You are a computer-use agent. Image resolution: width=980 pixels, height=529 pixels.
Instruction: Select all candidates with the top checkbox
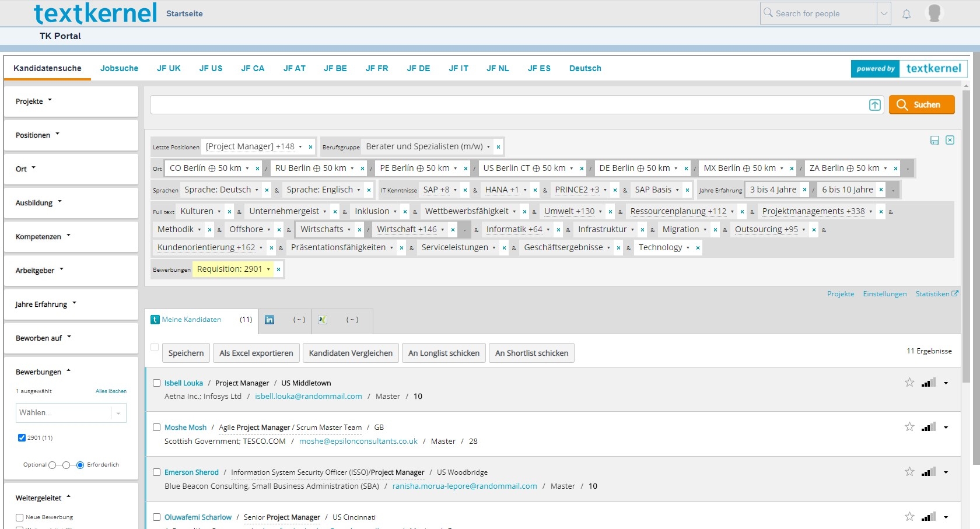155,348
